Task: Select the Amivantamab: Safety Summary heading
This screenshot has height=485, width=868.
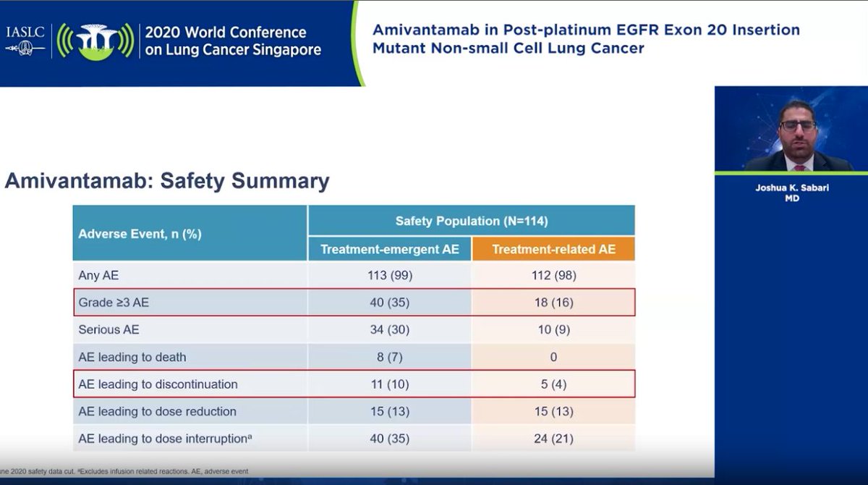Action: pyautogui.click(x=166, y=181)
